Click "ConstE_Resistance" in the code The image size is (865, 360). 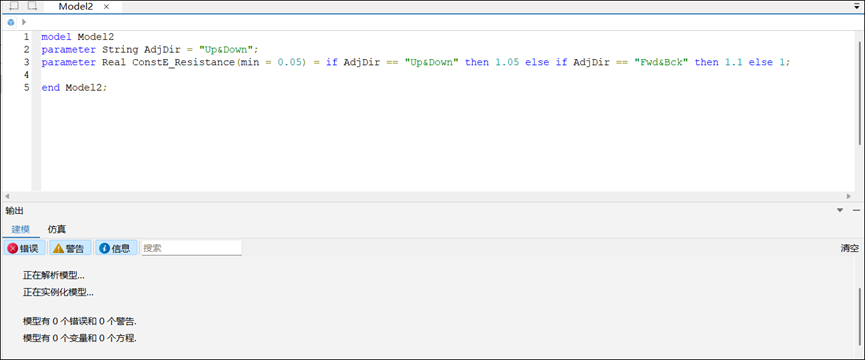pos(183,62)
